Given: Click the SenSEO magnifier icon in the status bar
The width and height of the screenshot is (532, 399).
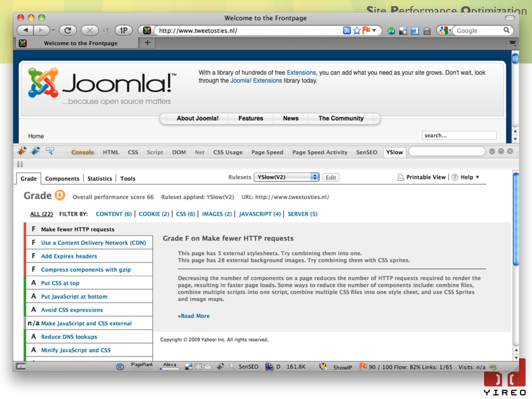Looking at the screenshot, I should click(232, 367).
